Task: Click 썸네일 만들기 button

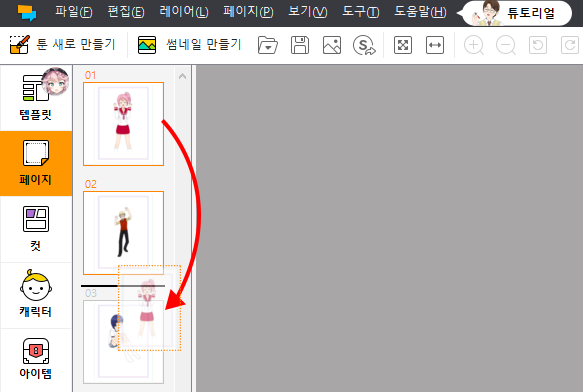Action: pyautogui.click(x=190, y=45)
